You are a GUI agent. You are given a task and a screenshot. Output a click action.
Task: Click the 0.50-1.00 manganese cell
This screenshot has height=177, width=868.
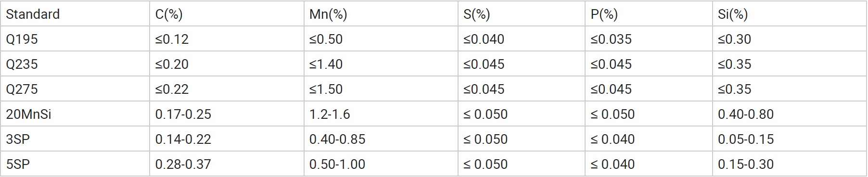click(x=381, y=164)
